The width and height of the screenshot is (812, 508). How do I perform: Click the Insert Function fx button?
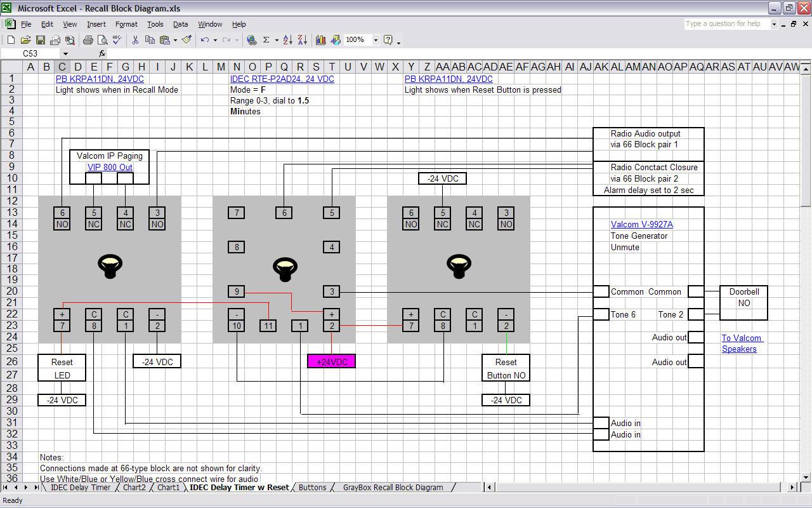coord(102,54)
